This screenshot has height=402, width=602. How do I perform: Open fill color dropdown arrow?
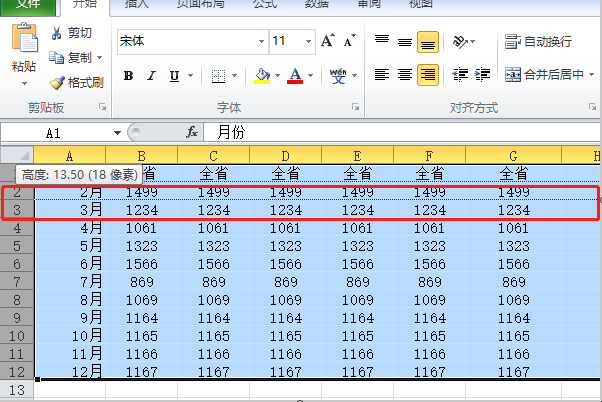(x=277, y=76)
